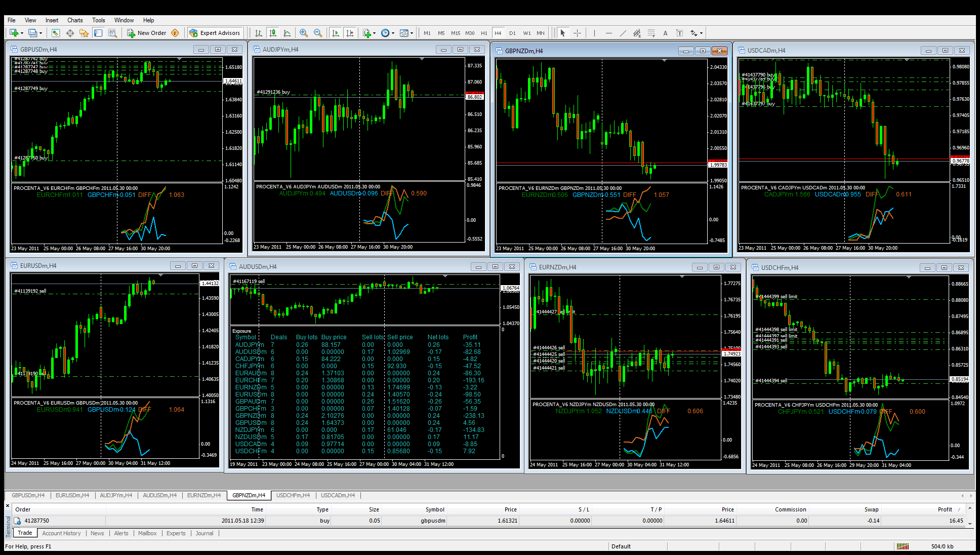The image size is (980, 555).
Task: Open a new chart with the New Chart icon
Action: click(x=14, y=33)
